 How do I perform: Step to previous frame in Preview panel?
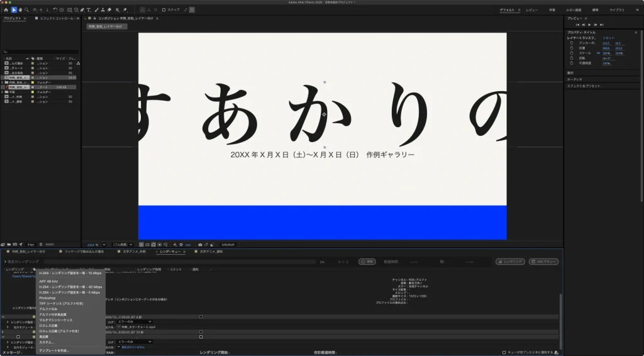(583, 25)
